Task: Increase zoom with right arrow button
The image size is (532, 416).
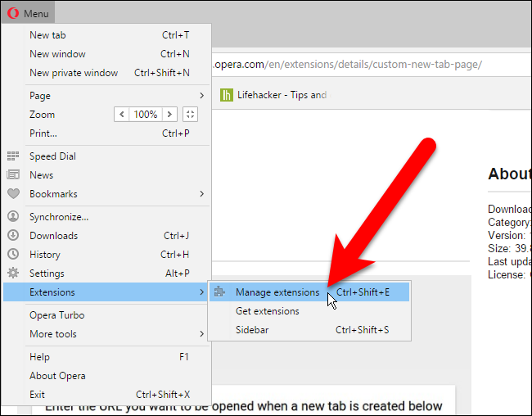Action: 169,115
